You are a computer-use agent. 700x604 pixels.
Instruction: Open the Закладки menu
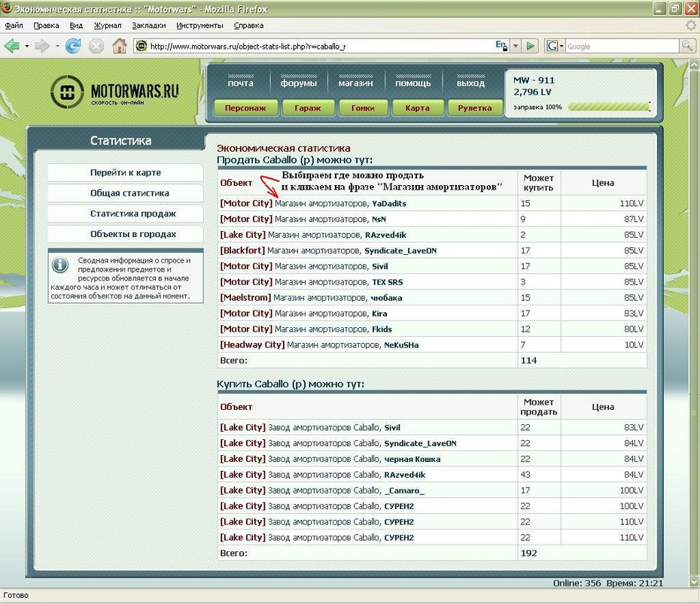[149, 26]
